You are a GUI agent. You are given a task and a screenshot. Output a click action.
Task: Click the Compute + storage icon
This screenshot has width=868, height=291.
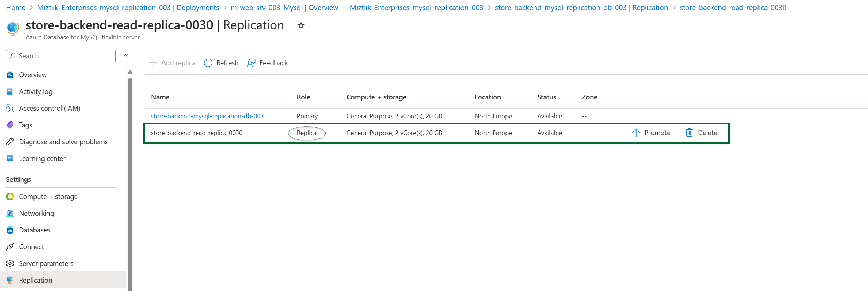pyautogui.click(x=10, y=196)
